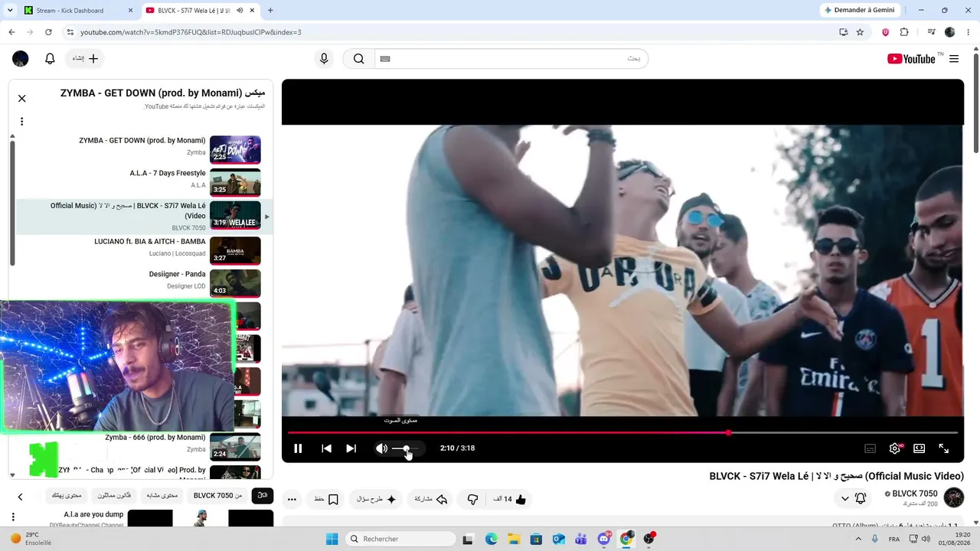The image size is (980, 551).
Task: Open the create video button
Action: (x=86, y=59)
